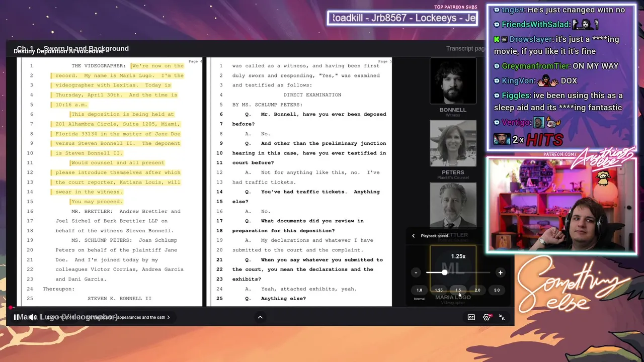The image size is (644, 362).
Task: Mute the video audio speaker icon
Action: 32,317
